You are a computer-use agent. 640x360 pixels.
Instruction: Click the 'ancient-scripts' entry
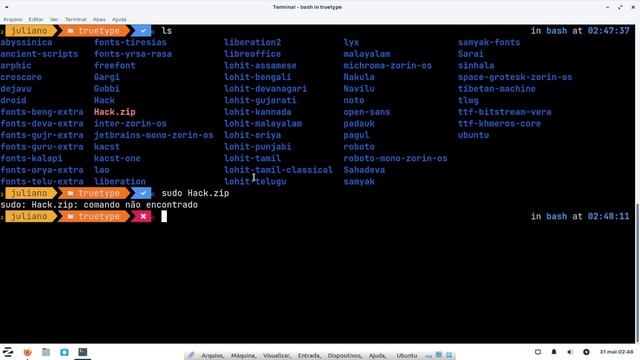click(39, 54)
